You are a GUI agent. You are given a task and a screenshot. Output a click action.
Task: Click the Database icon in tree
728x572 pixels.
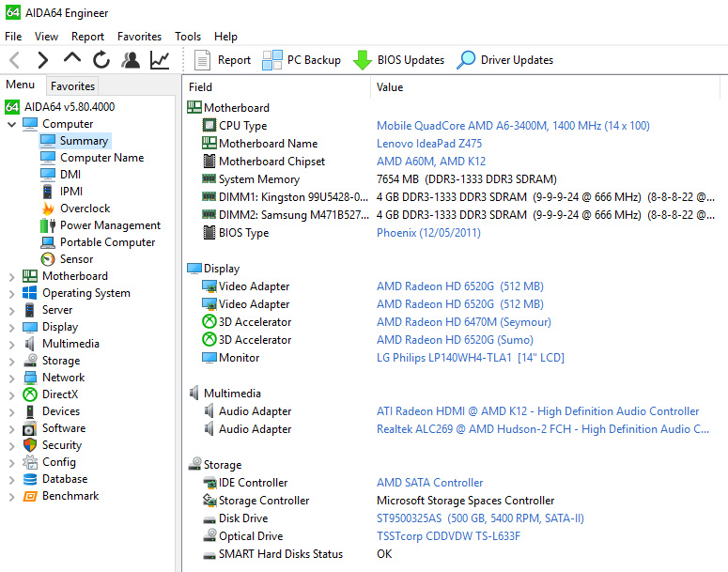pyautogui.click(x=30, y=479)
